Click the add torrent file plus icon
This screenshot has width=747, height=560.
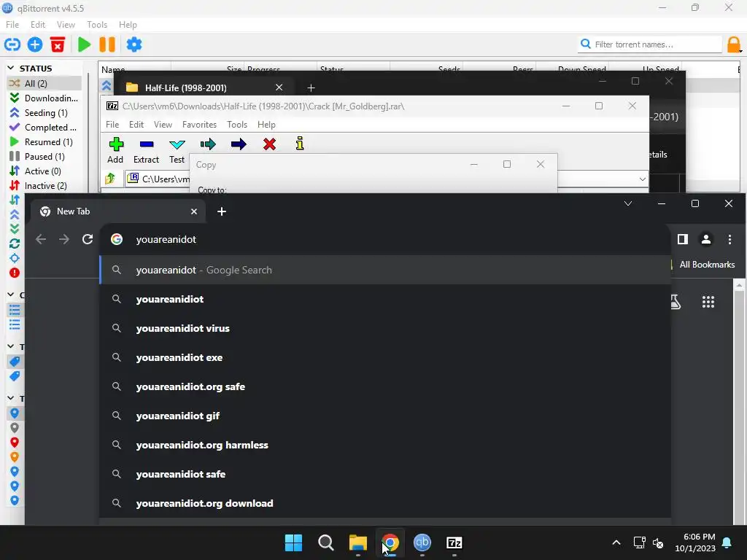click(x=35, y=44)
